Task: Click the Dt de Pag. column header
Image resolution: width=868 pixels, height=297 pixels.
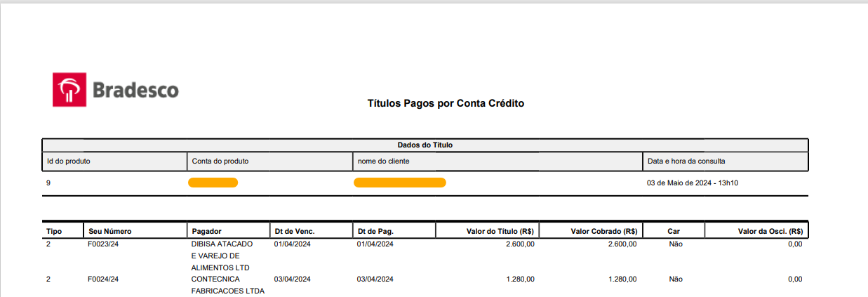Action: 375,231
